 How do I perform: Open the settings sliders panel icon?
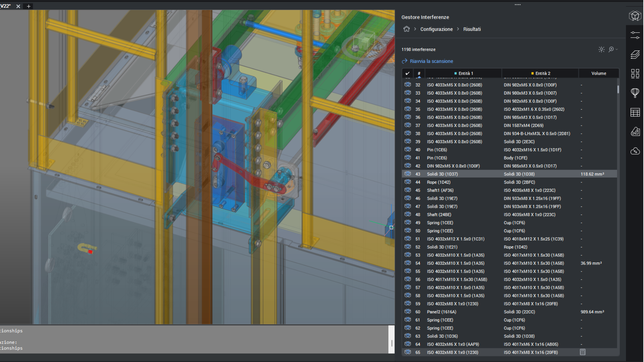[x=635, y=35]
